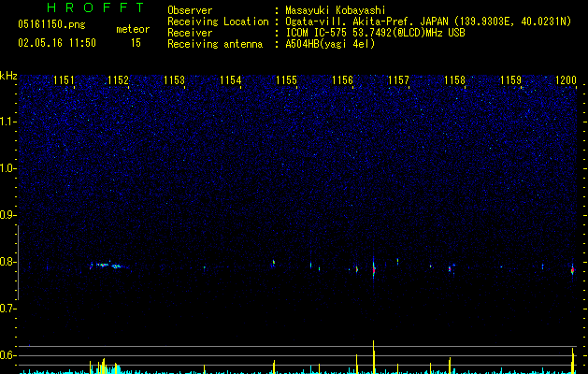Click the strongest echo streak just before 1157
Viewport: 588px width, 374px height.
374,267
